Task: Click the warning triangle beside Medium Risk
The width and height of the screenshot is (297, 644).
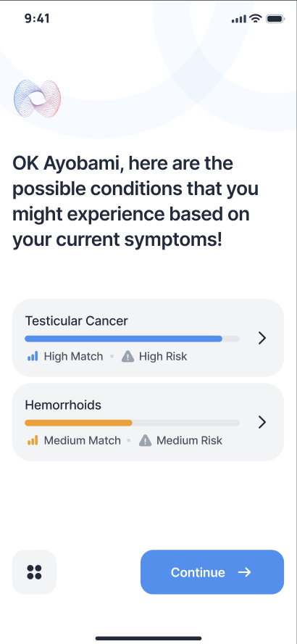Action: click(x=145, y=440)
